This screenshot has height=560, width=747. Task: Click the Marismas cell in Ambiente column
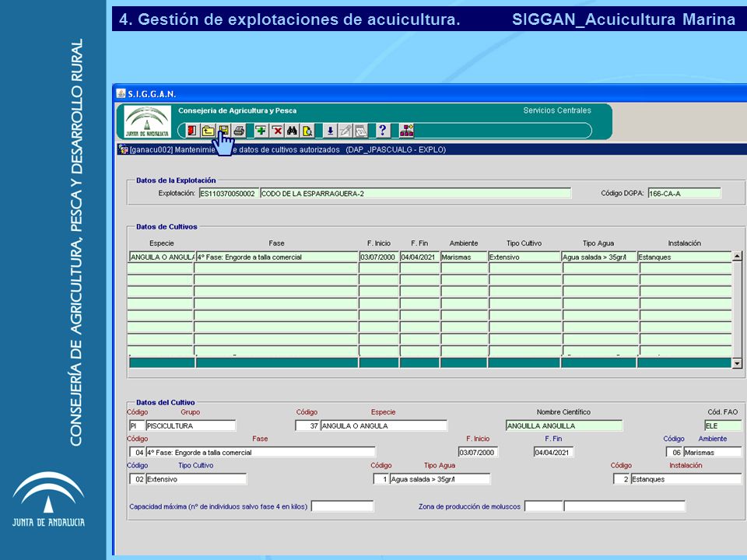coord(464,257)
